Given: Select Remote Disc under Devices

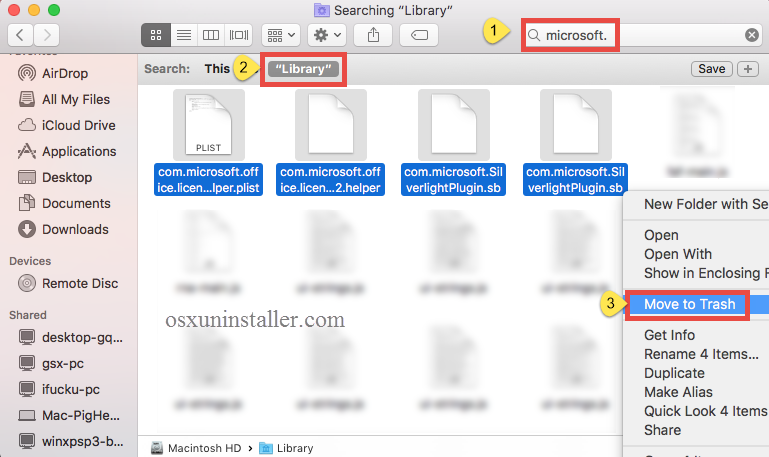Looking at the screenshot, I should (x=69, y=283).
